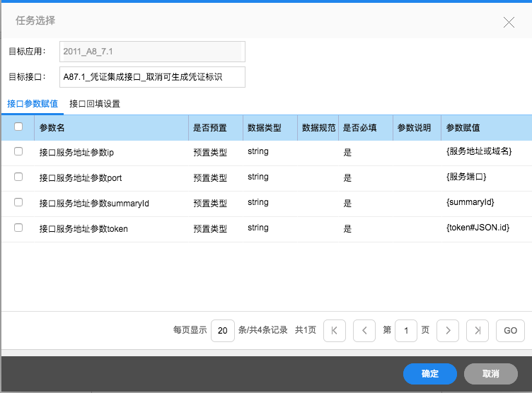Viewport: 532px width, 393px height.
Task: Toggle the select-all checkbox in table header
Action: pyautogui.click(x=18, y=127)
